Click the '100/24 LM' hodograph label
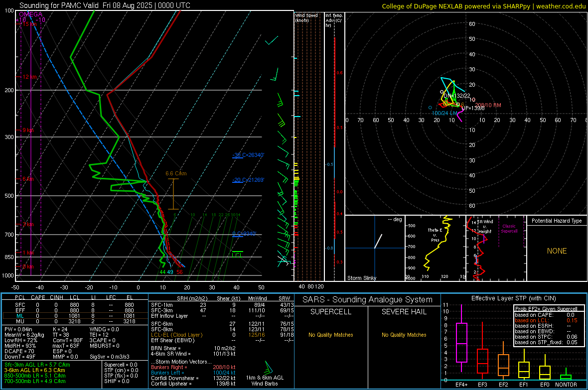The height and width of the screenshot is (390, 588). pyautogui.click(x=444, y=113)
